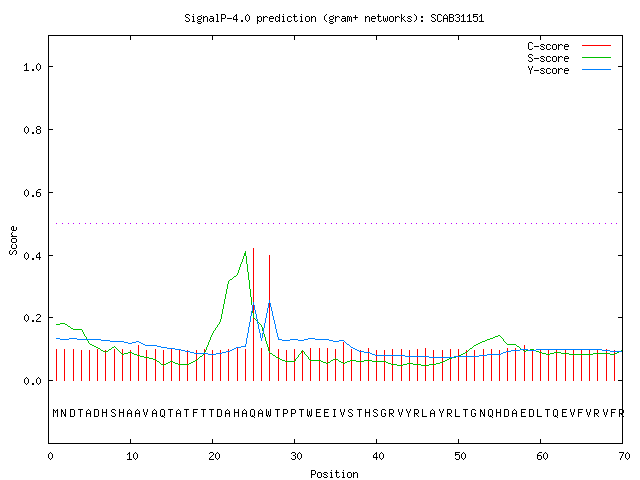
Task: Click the Score axis label
Action: (x=13, y=240)
